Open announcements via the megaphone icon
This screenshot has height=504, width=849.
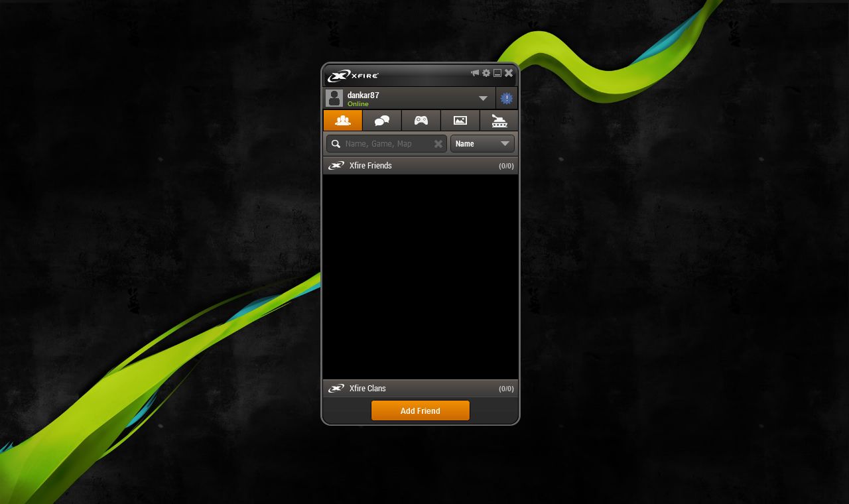point(475,73)
